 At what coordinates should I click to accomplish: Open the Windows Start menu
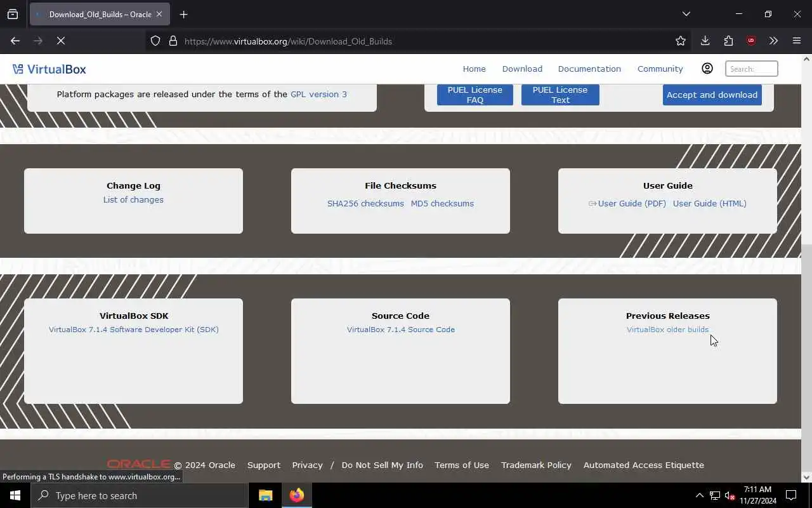(x=15, y=495)
